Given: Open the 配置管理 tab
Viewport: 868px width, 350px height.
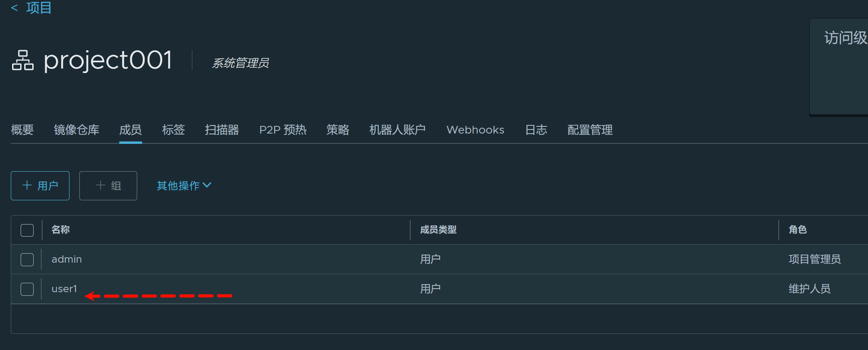Looking at the screenshot, I should 590,130.
